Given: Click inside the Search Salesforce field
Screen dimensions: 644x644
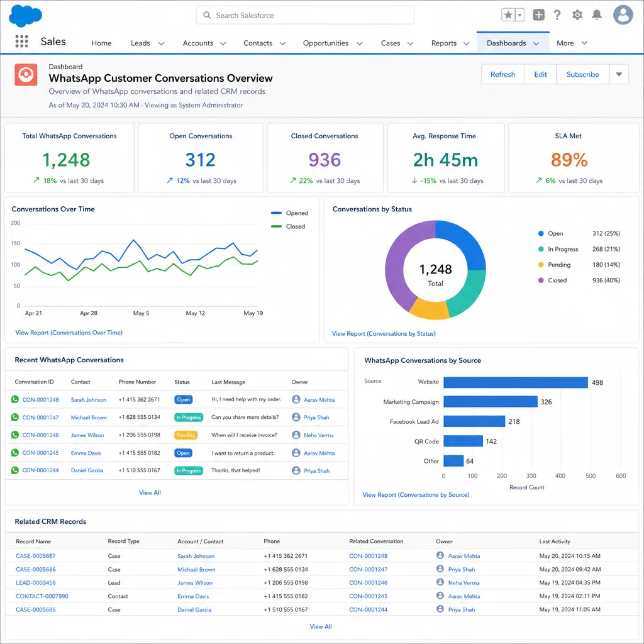Looking at the screenshot, I should [x=305, y=15].
